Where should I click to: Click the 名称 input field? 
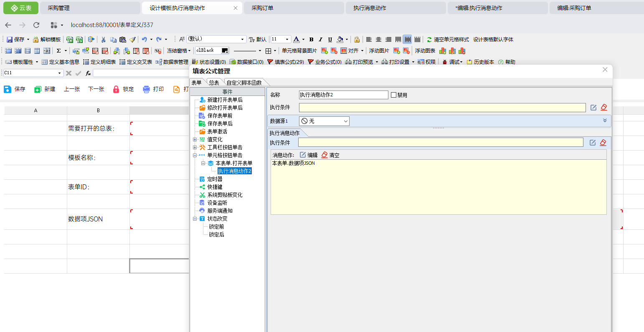click(x=343, y=95)
